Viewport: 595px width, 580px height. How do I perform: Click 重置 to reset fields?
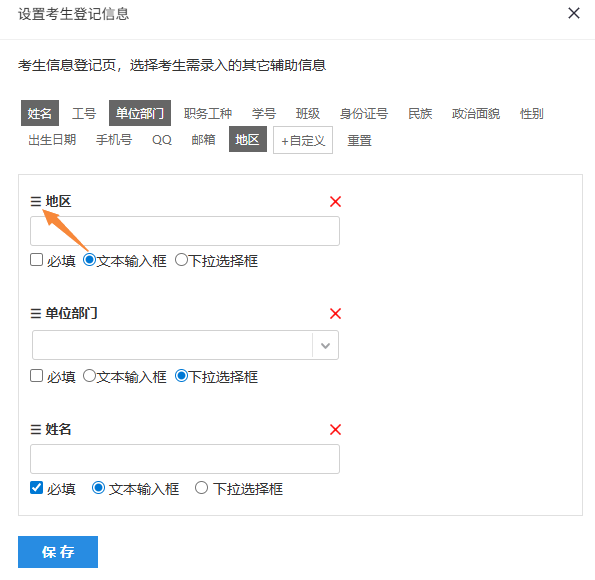click(x=359, y=140)
